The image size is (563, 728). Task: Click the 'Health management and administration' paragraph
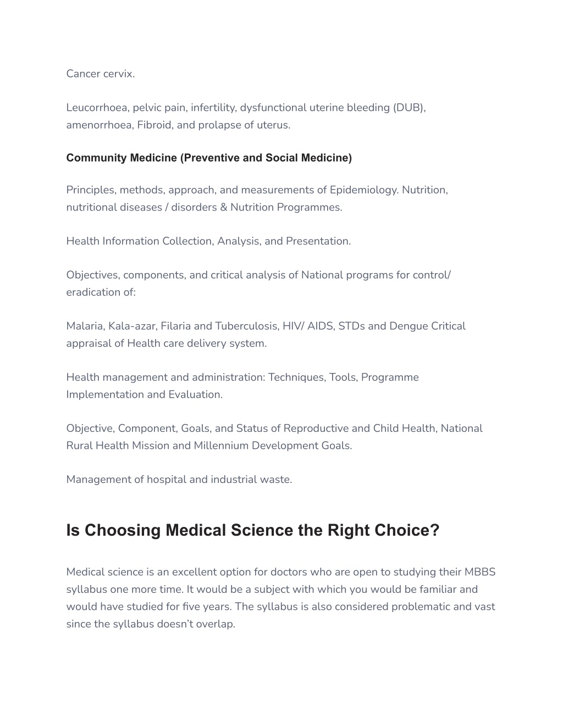242,386
